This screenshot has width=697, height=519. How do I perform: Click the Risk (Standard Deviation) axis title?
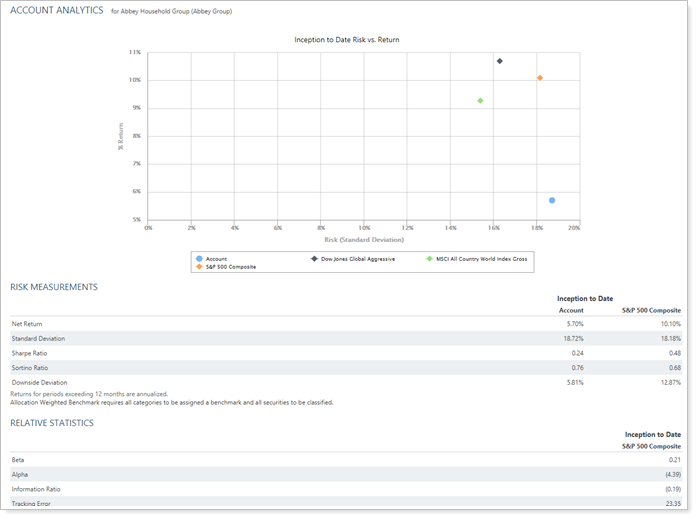[x=364, y=240]
